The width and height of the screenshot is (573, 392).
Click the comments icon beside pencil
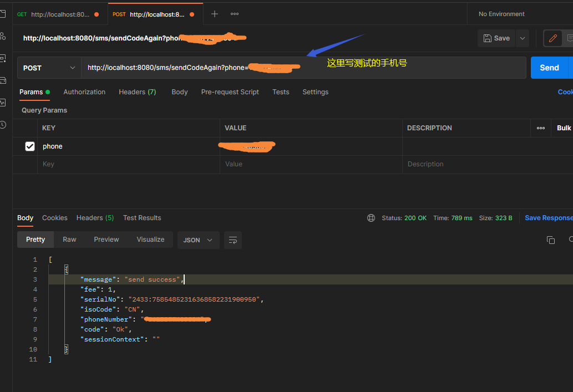pos(569,38)
